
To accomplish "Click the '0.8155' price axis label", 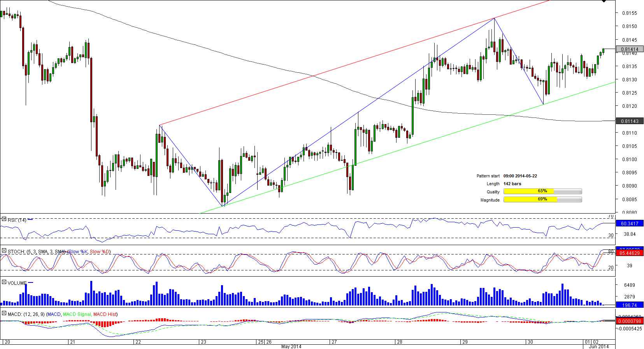I will tap(630, 13).
